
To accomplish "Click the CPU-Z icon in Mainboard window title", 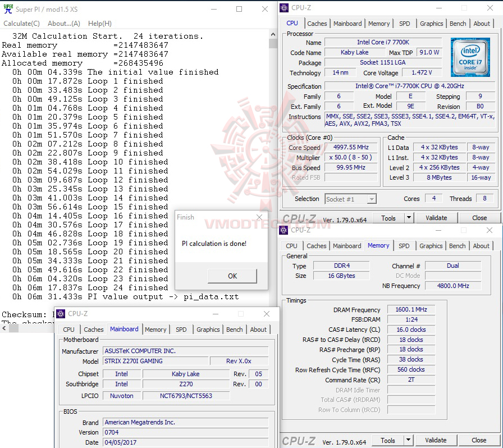I will pyautogui.click(x=61, y=314).
